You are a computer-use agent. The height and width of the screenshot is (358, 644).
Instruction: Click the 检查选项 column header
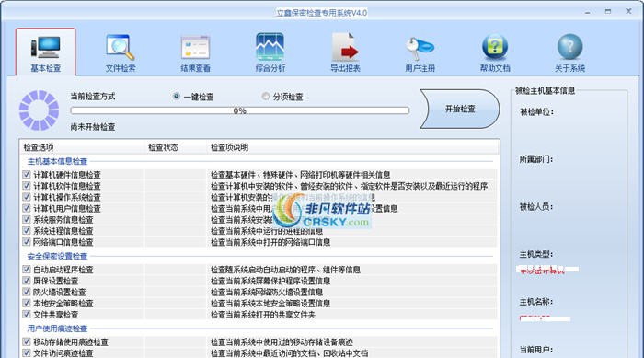coord(39,147)
